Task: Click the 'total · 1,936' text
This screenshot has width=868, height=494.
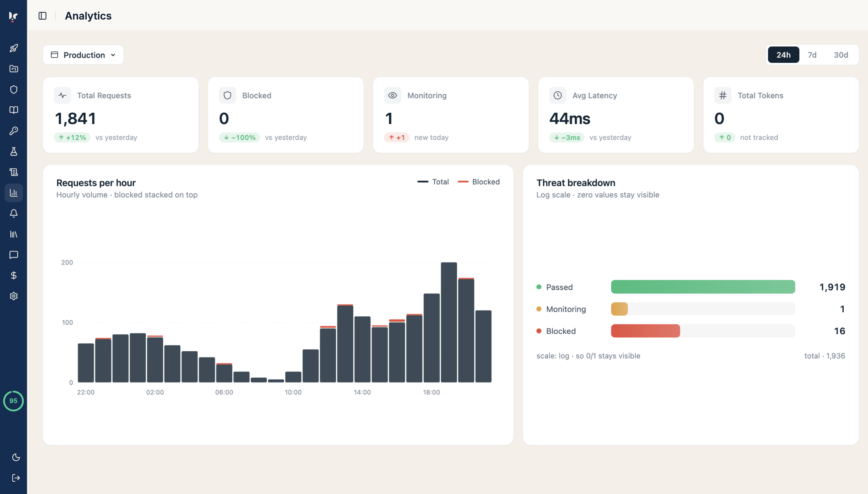Action: pos(825,356)
